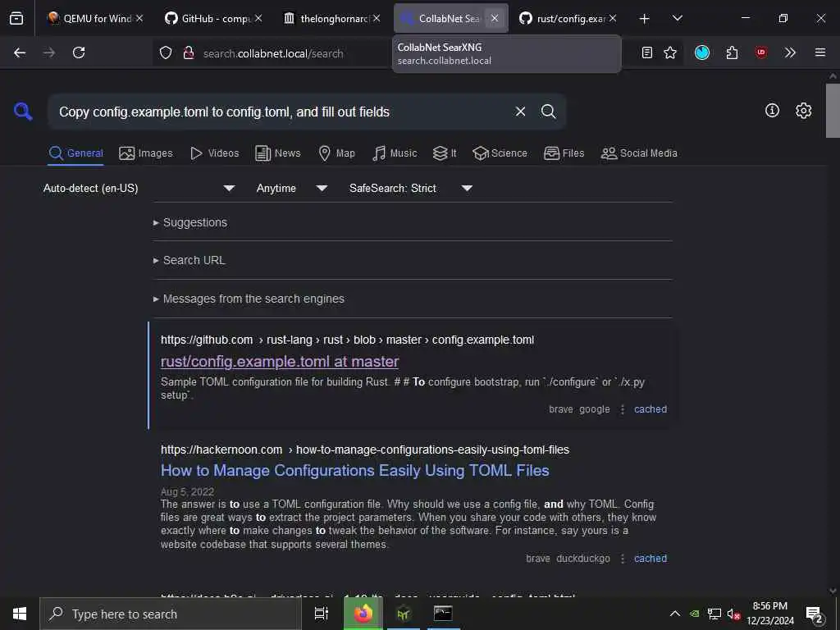Screen dimensions: 840x630
Task: Bookmark this page with star icon
Action: pos(670,52)
